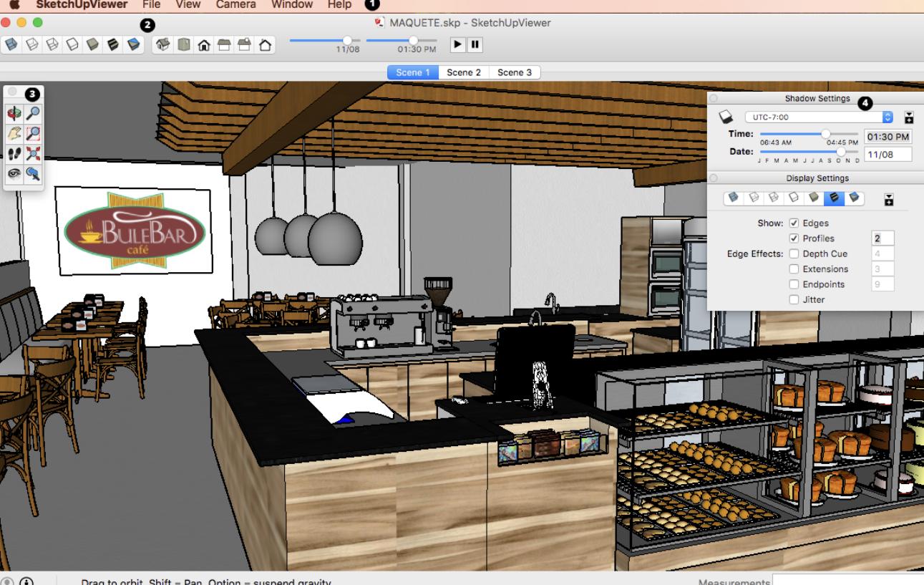This screenshot has height=585, width=924.
Task: Enable the Jitter checkbox
Action: click(x=794, y=300)
